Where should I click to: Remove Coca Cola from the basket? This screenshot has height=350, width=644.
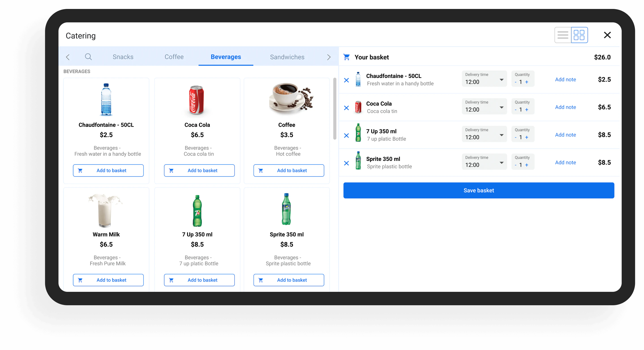pos(347,108)
